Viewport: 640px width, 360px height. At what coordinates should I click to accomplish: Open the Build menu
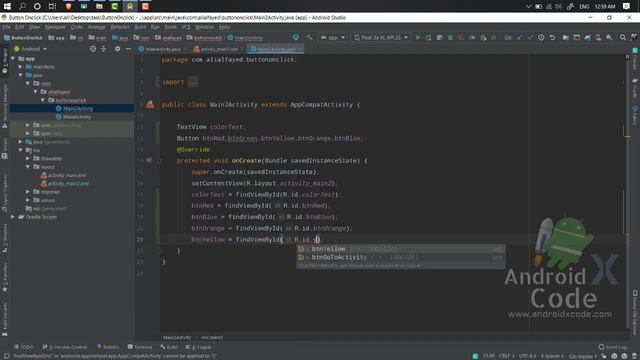coord(140,27)
